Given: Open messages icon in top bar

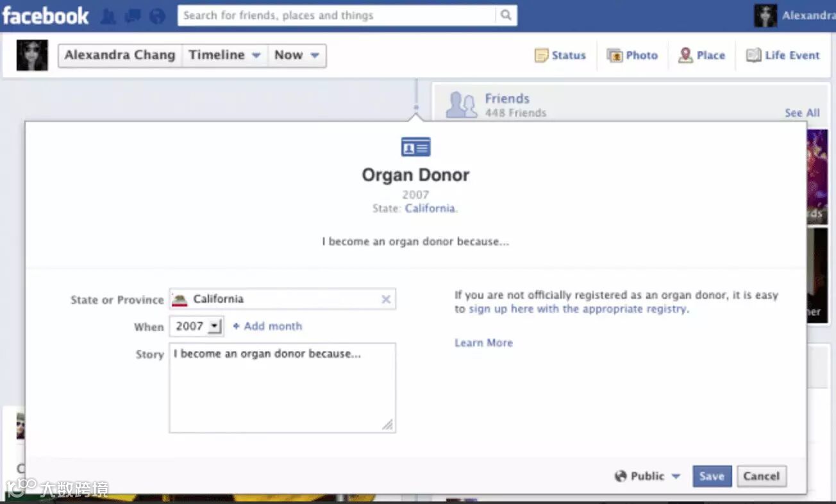Looking at the screenshot, I should [x=133, y=16].
